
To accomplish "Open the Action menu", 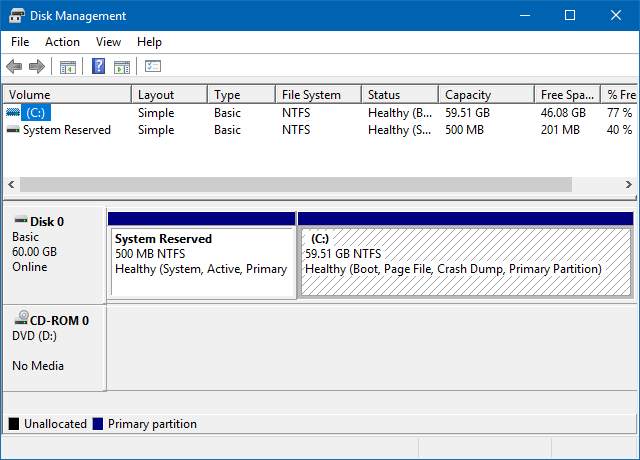I will click(62, 42).
